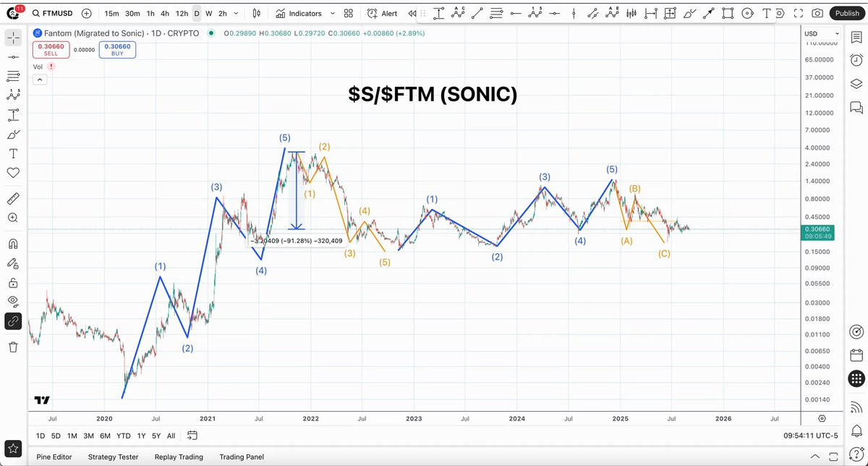Create an Alert from the toolbar
The width and height of the screenshot is (868, 466).
tap(382, 13)
